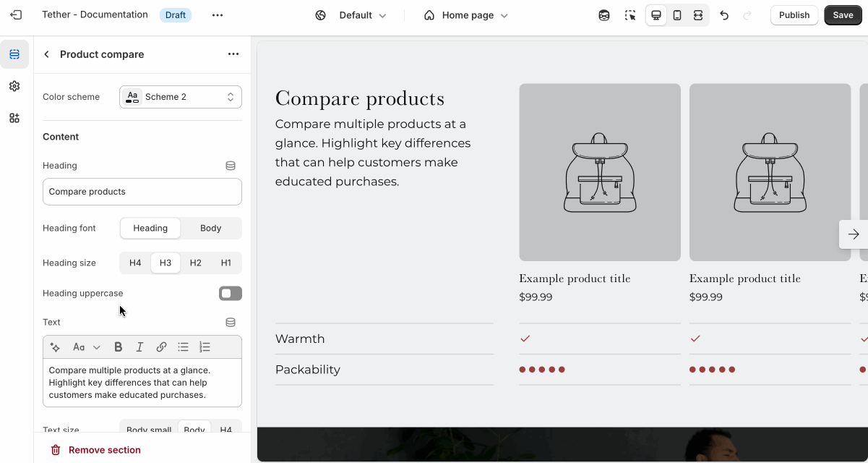Image resolution: width=868 pixels, height=463 pixels.
Task: Click the first product's Packability dots rating
Action: [x=542, y=370]
